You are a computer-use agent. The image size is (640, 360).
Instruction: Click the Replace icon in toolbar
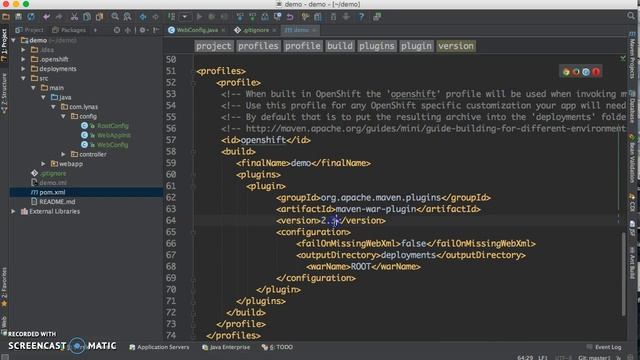coord(127,17)
